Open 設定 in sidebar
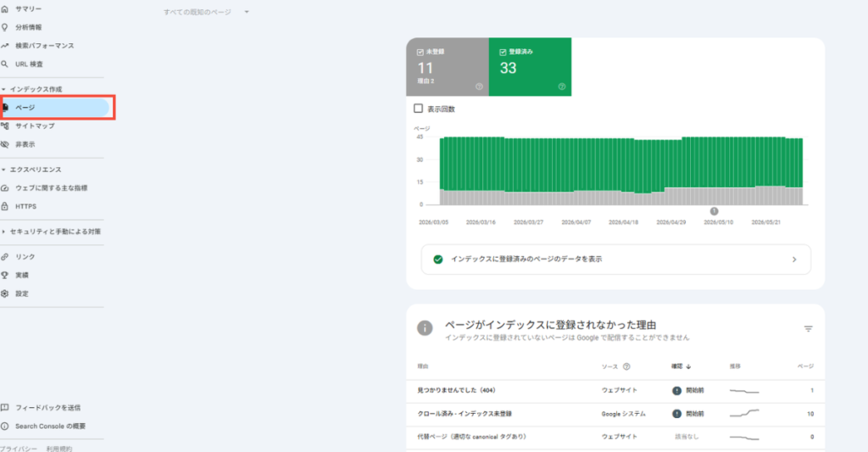Screen dimensions: 868x452 point(22,293)
